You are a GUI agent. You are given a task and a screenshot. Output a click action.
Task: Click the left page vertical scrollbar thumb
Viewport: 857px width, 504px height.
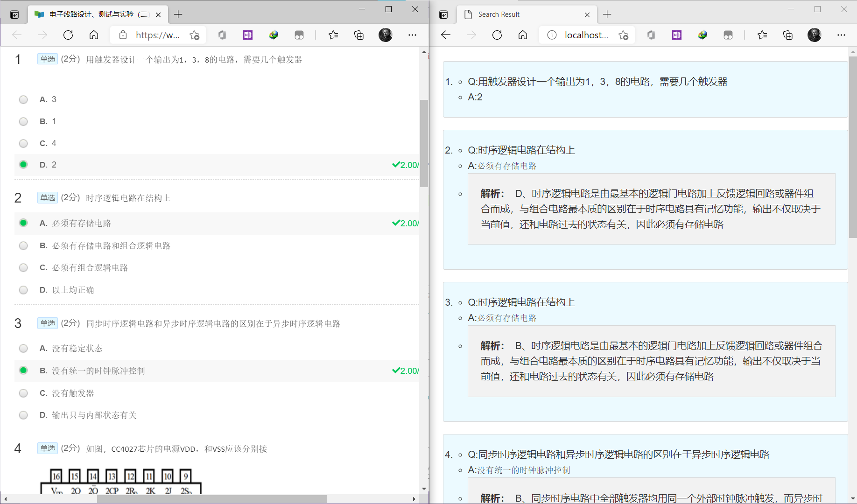point(424,143)
